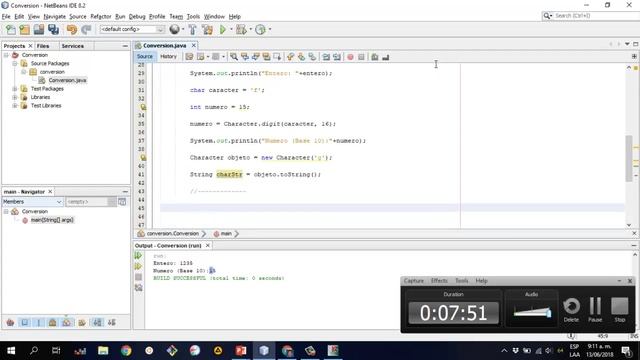Run the project with green play icon
The image size is (640, 360).
point(223,29)
